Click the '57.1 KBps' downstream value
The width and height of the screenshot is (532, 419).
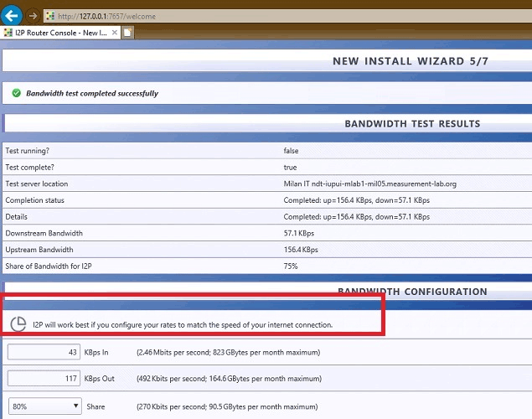point(299,234)
